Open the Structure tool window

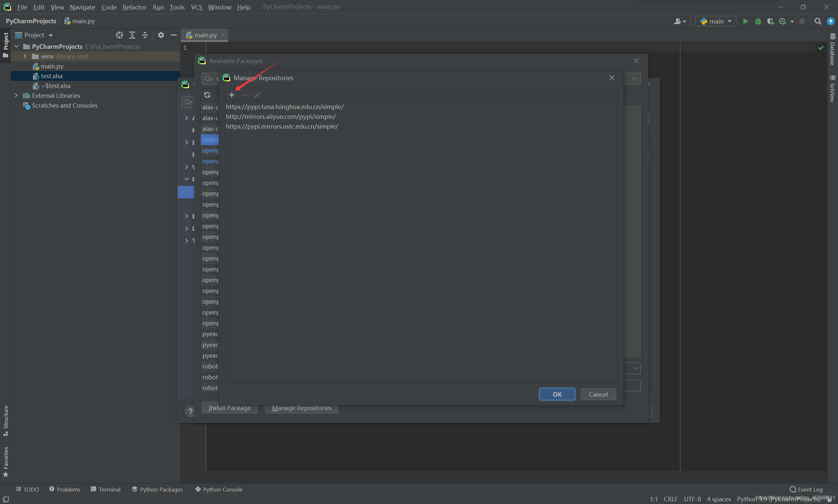pyautogui.click(x=6, y=421)
